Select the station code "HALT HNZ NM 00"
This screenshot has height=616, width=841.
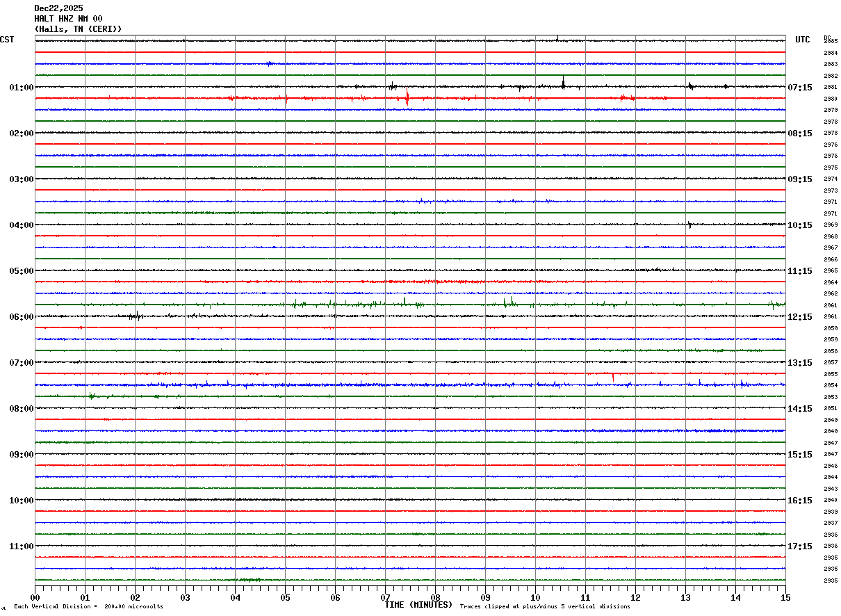[68, 19]
